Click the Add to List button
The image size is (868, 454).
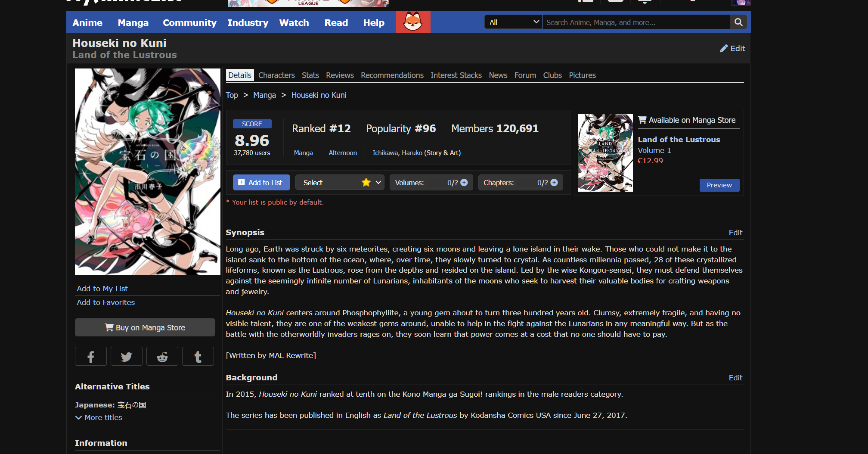point(261,183)
